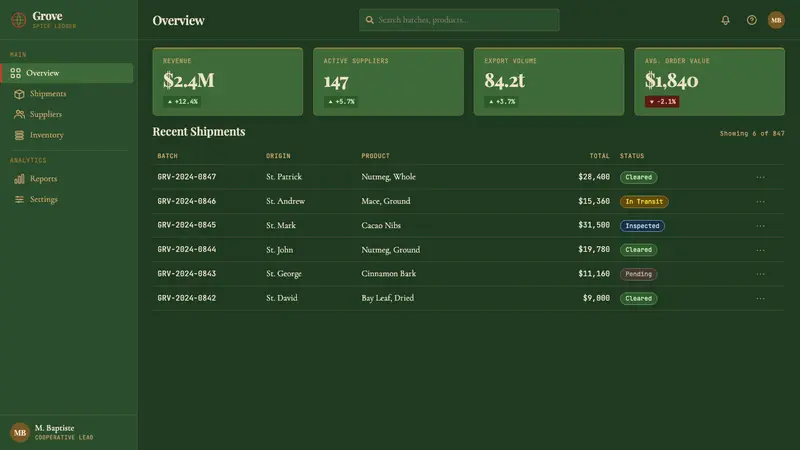The image size is (800, 450).
Task: Click the +5.7% suppliers change badge
Action: [341, 102]
